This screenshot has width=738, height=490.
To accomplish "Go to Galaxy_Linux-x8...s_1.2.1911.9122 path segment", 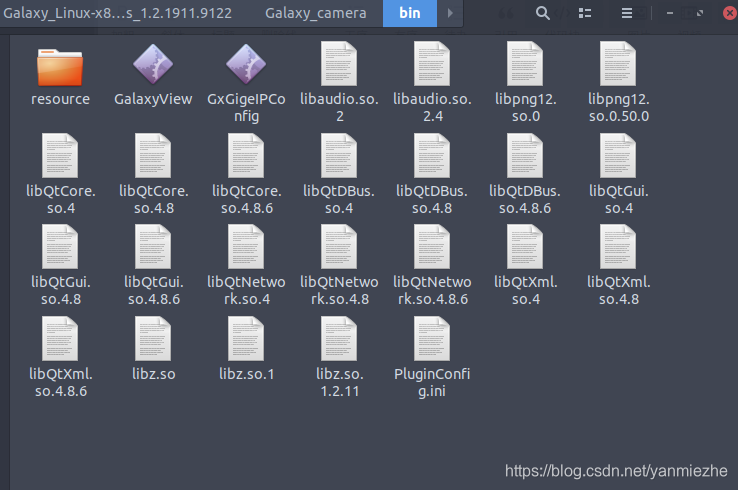I will click(x=117, y=13).
